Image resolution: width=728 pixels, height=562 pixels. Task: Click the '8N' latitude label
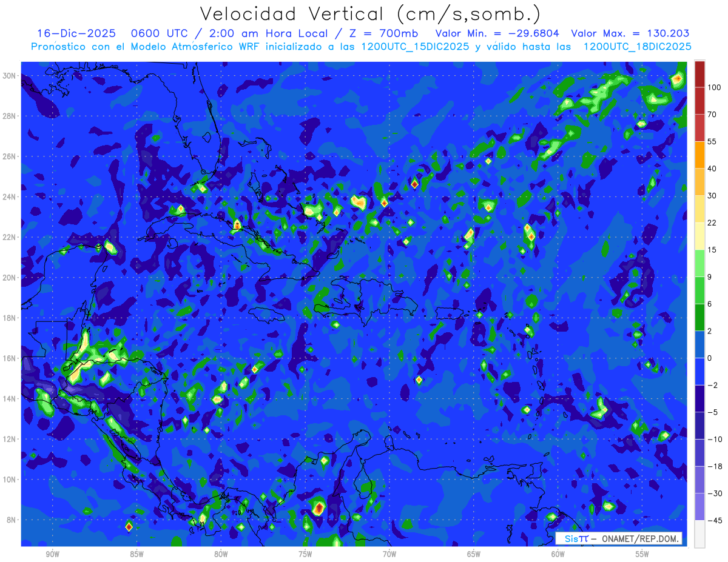coord(12,520)
